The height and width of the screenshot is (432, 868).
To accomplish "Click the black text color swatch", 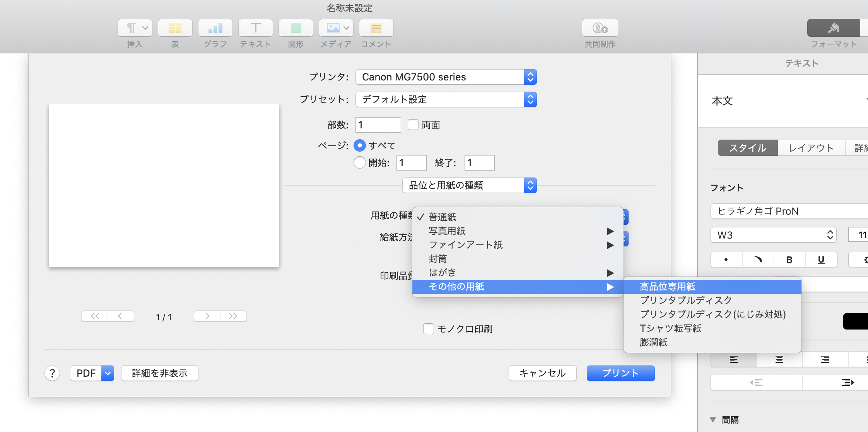I will coord(856,321).
